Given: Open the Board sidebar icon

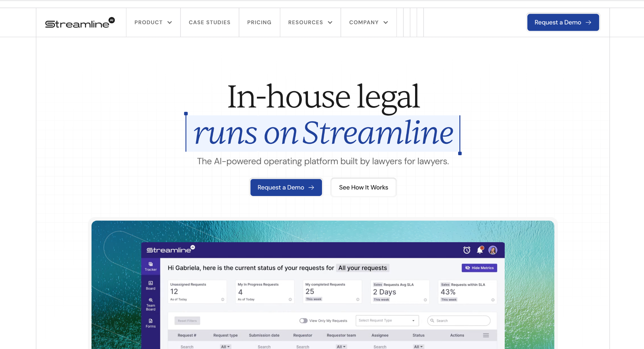Looking at the screenshot, I should [x=151, y=286].
